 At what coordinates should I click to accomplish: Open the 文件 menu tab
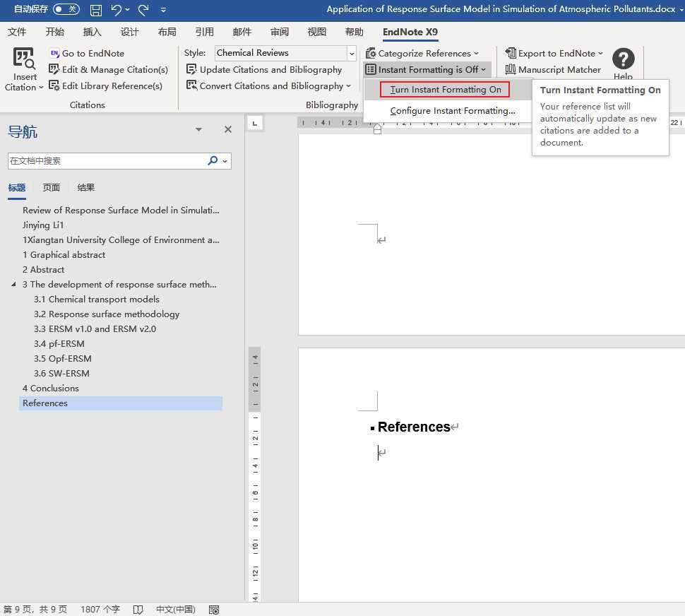click(x=17, y=32)
